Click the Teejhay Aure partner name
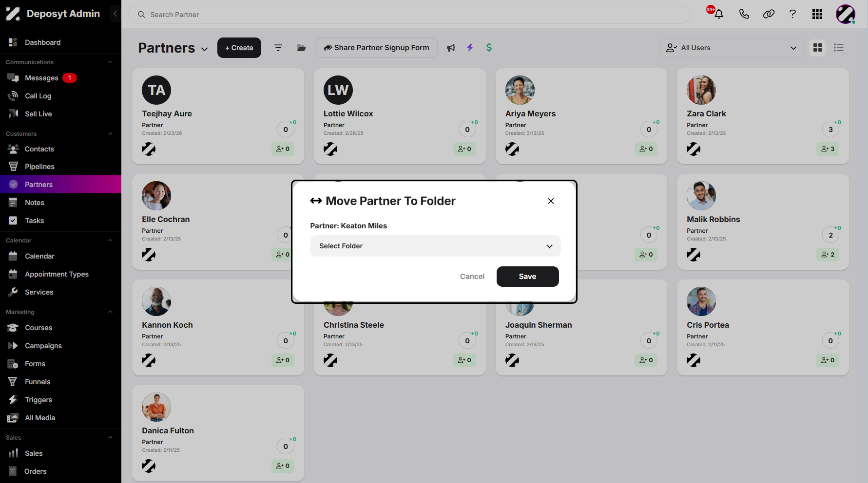Viewport: 868px width, 483px height. coord(167,113)
